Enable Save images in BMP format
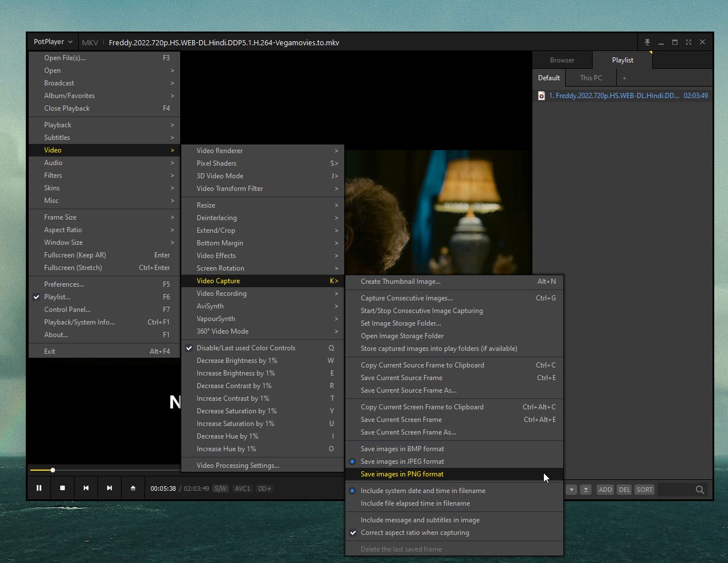The image size is (728, 563). click(403, 449)
